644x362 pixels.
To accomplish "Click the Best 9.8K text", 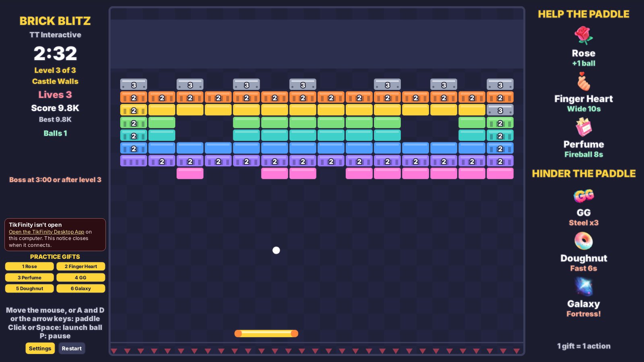I will (x=55, y=119).
